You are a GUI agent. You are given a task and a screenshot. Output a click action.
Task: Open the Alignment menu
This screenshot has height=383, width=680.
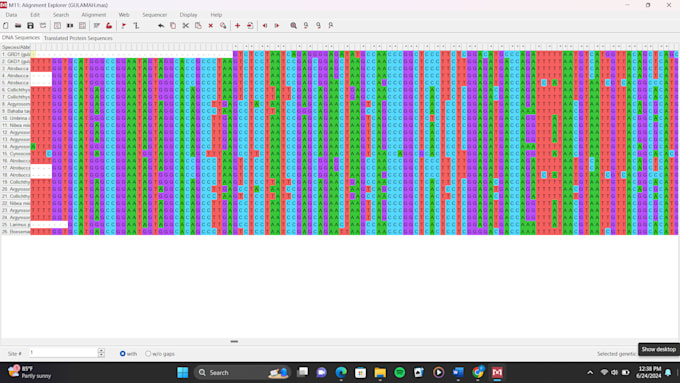point(94,15)
